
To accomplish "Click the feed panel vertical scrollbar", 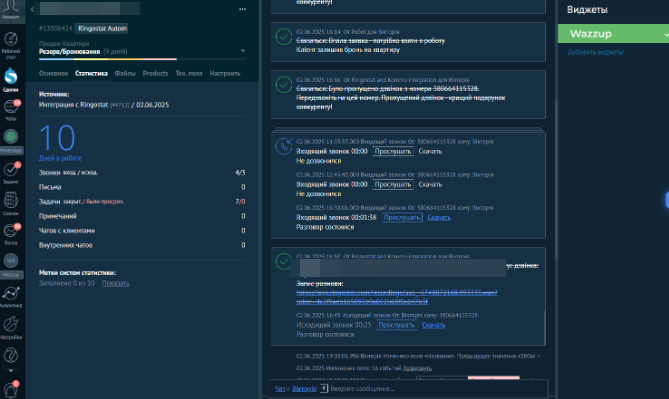I will pos(556,179).
